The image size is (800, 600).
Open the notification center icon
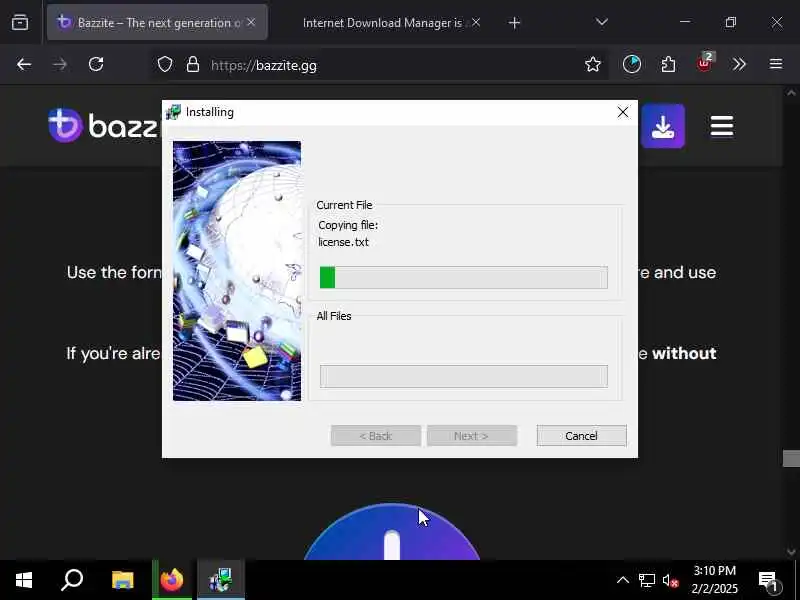coord(768,581)
